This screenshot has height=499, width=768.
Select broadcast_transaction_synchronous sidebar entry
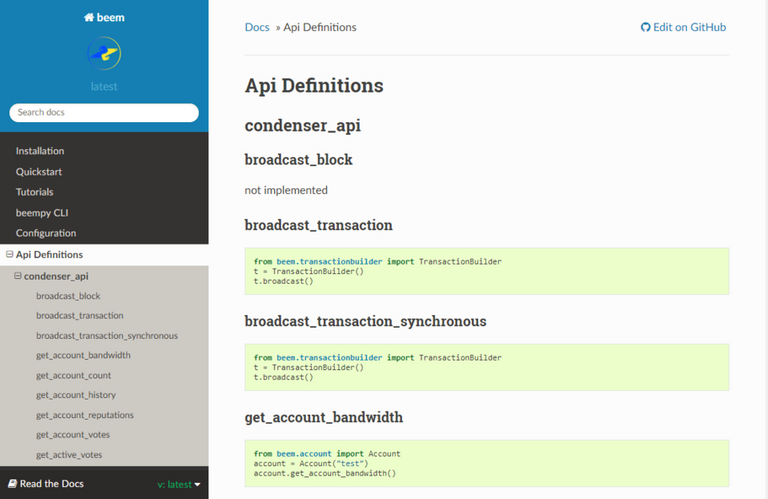pos(106,335)
